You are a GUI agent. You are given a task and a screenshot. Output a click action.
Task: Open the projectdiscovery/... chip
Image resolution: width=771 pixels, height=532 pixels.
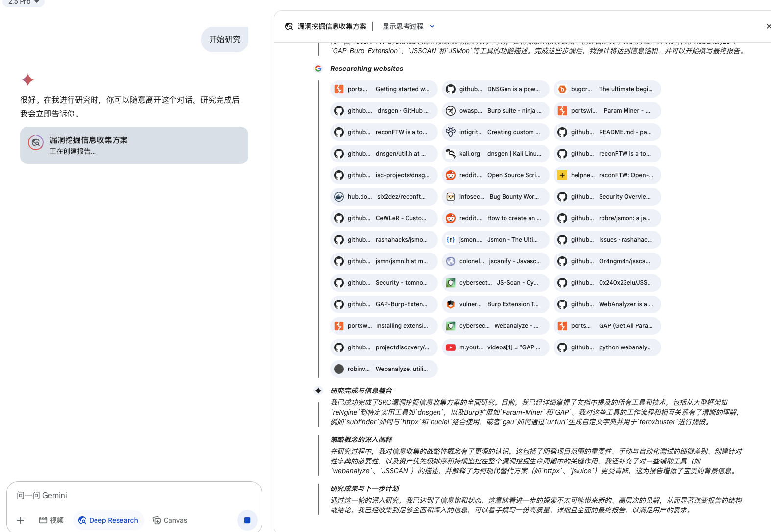point(384,347)
